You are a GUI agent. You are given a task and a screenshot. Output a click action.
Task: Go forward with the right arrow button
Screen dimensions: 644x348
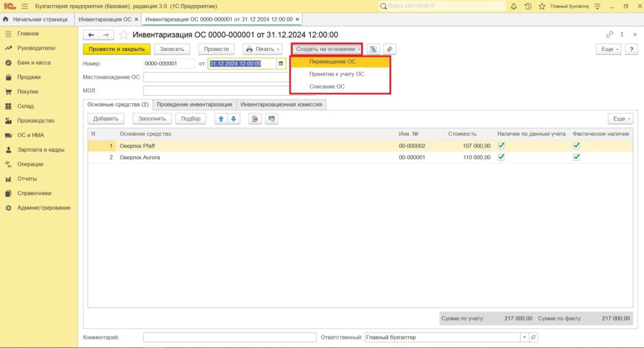[106, 35]
